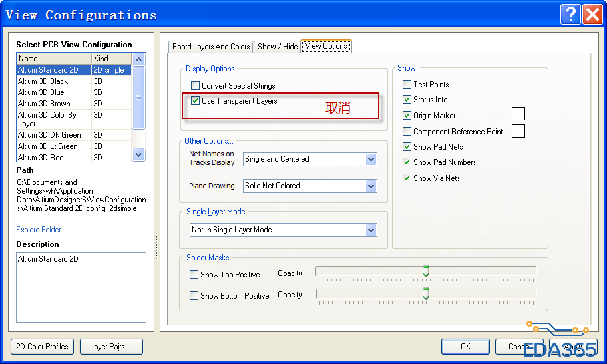Enable Show Bottom Positive solder mask
The width and height of the screenshot is (607, 364).
click(x=194, y=296)
